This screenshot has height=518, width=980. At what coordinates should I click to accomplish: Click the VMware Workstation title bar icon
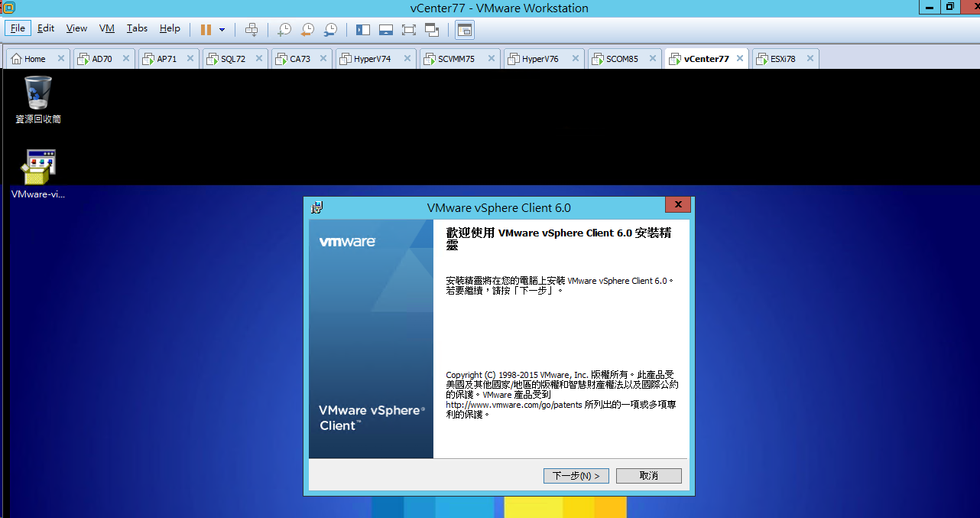point(9,7)
